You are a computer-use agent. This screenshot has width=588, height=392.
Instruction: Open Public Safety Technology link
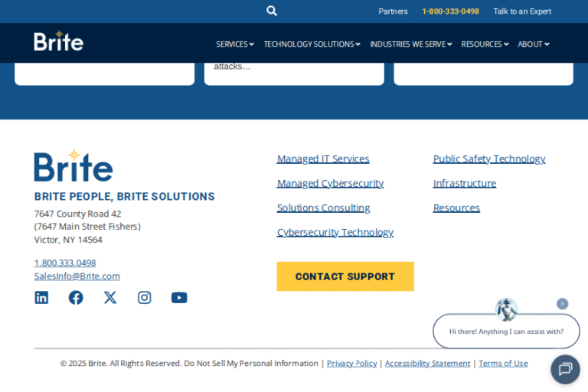tap(489, 159)
